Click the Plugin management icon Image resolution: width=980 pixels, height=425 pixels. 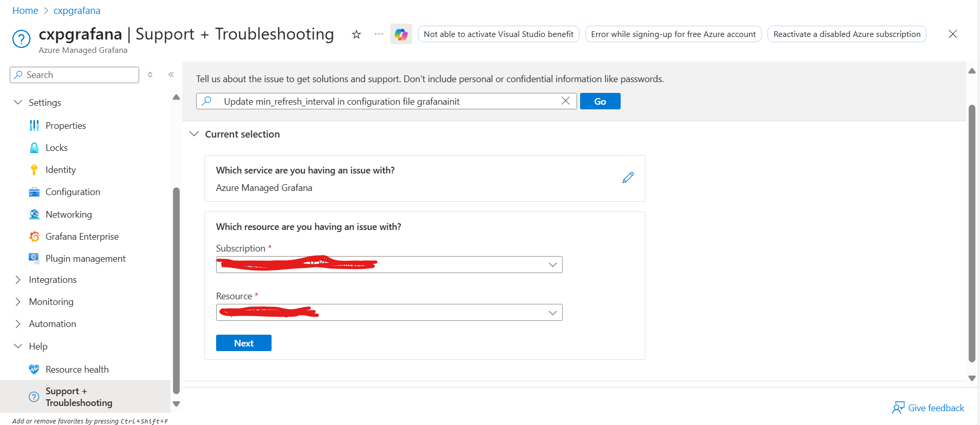click(x=34, y=259)
